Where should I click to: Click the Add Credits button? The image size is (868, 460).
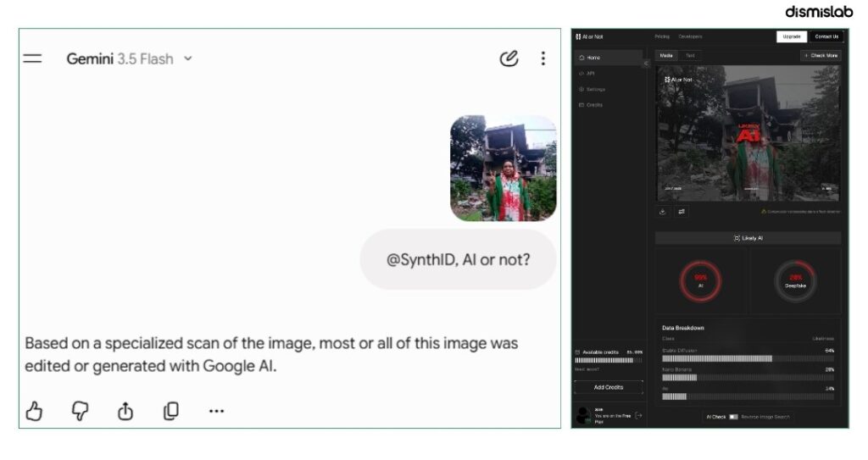pos(609,387)
